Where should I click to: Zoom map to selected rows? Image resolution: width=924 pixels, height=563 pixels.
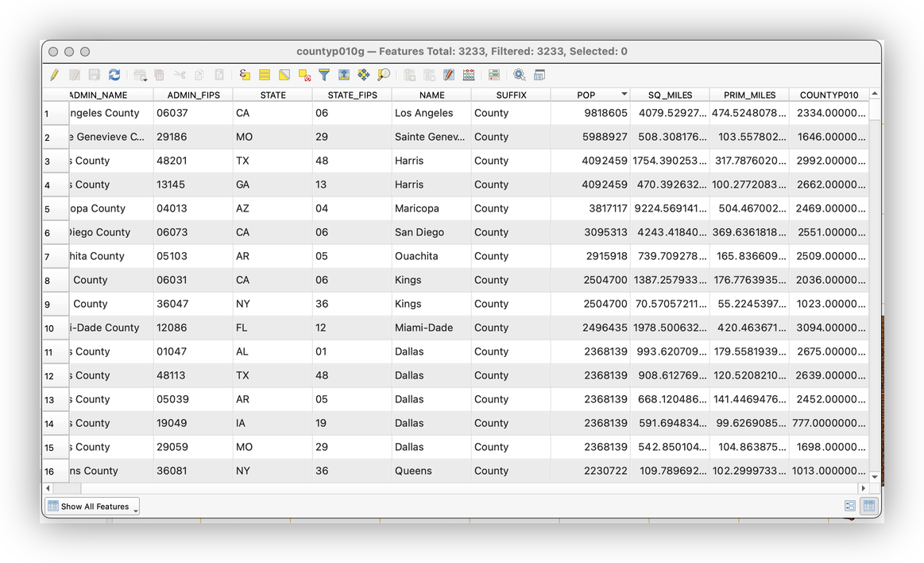point(384,75)
